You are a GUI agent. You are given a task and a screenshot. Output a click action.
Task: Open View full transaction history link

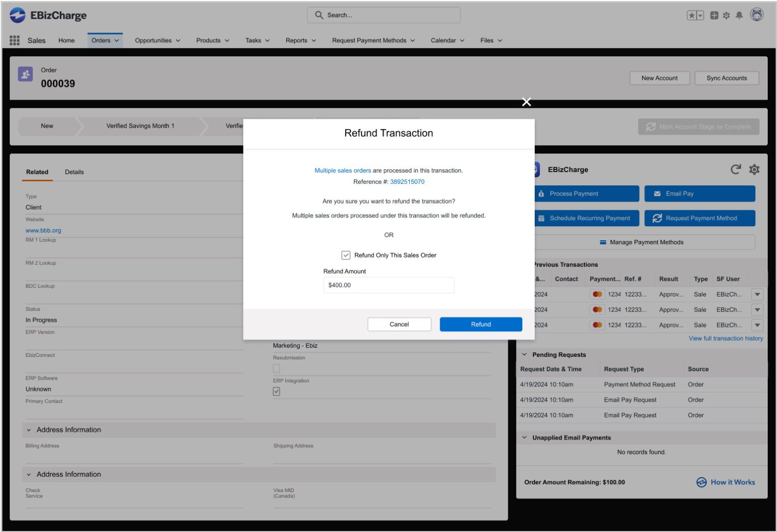coord(726,338)
